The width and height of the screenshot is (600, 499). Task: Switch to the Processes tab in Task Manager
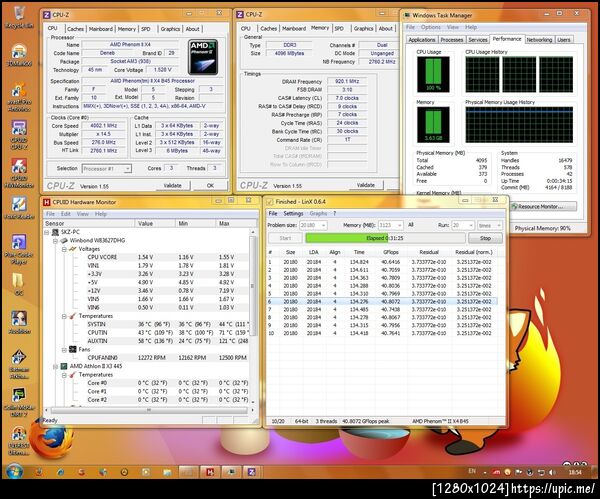452,40
